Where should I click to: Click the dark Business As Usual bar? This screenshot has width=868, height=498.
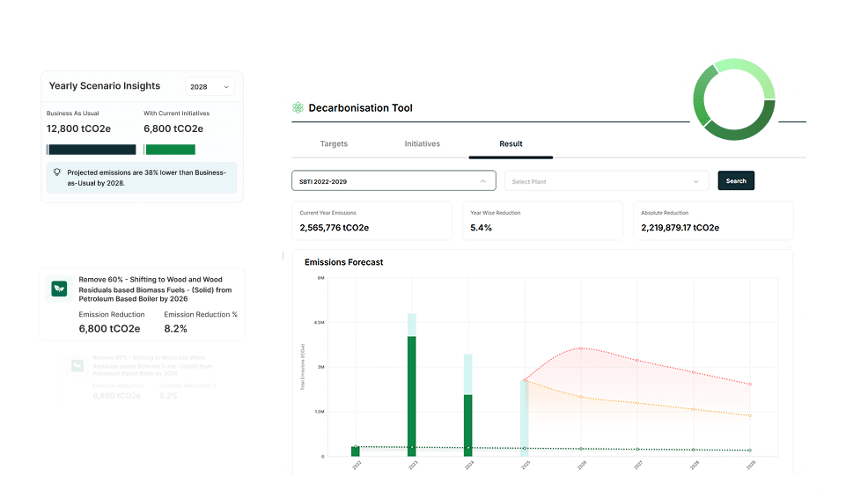pos(92,150)
